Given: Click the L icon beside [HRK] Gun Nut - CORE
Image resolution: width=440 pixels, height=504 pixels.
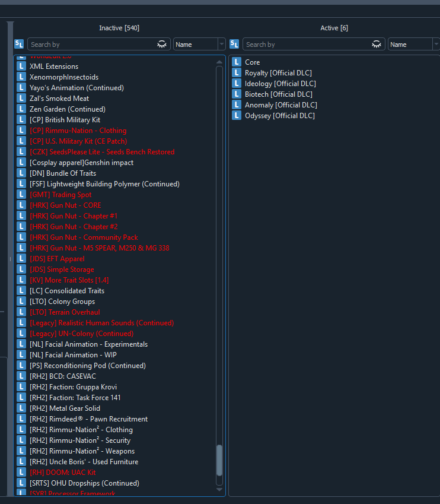Looking at the screenshot, I should pos(21,205).
